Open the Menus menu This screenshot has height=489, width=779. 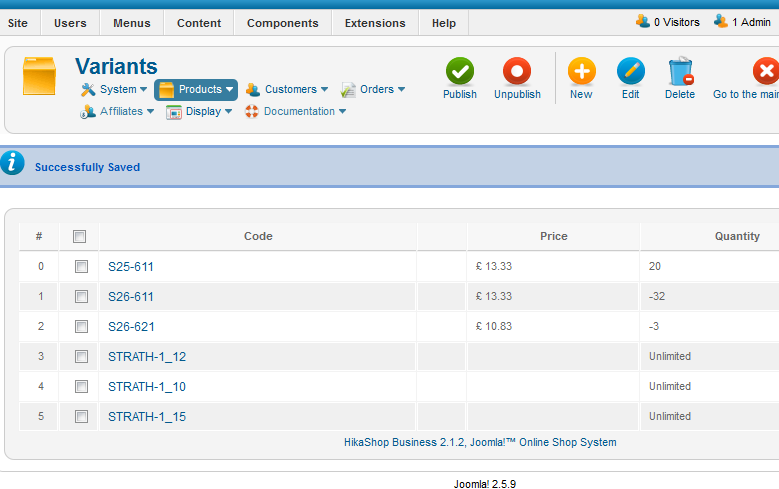point(132,23)
